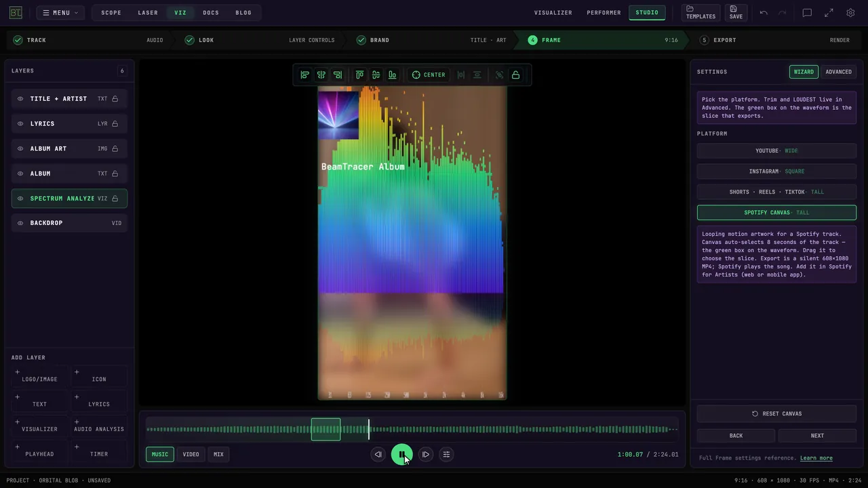
Task: Skip forward with the next button
Action: [x=425, y=454]
